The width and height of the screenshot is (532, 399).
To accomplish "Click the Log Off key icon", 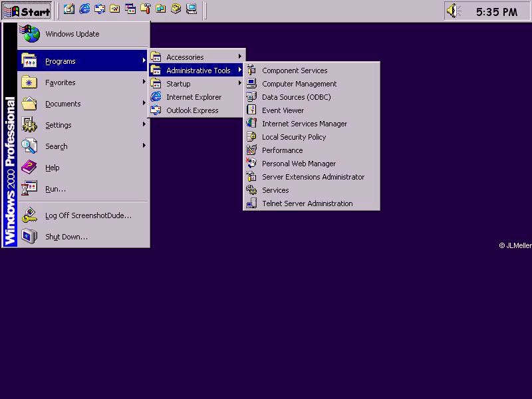I will [29, 215].
